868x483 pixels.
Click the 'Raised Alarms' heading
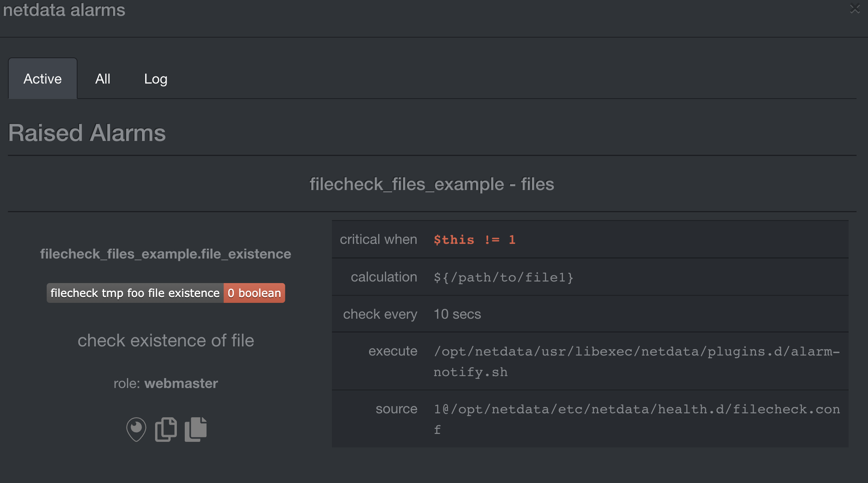click(x=87, y=133)
